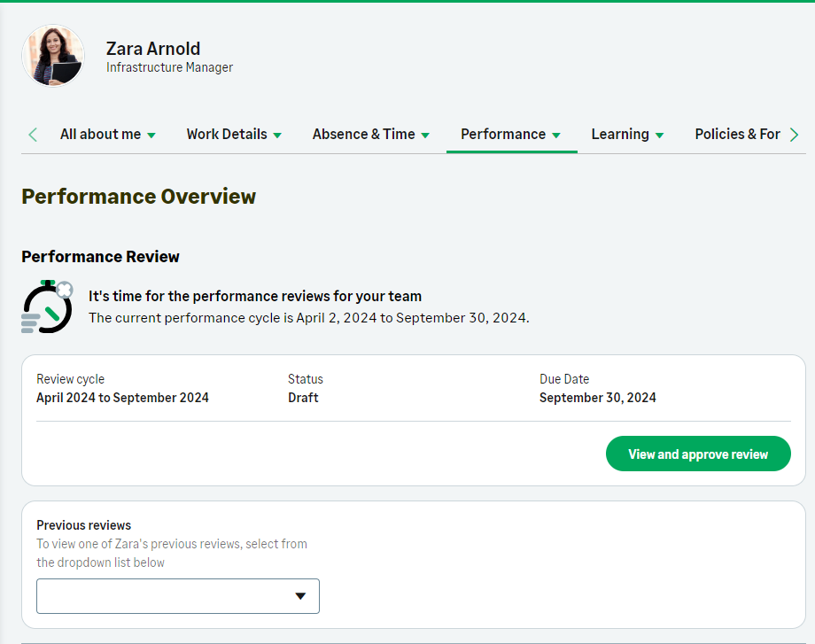The image size is (815, 644).
Task: Open the Learning tab
Action: pos(619,135)
